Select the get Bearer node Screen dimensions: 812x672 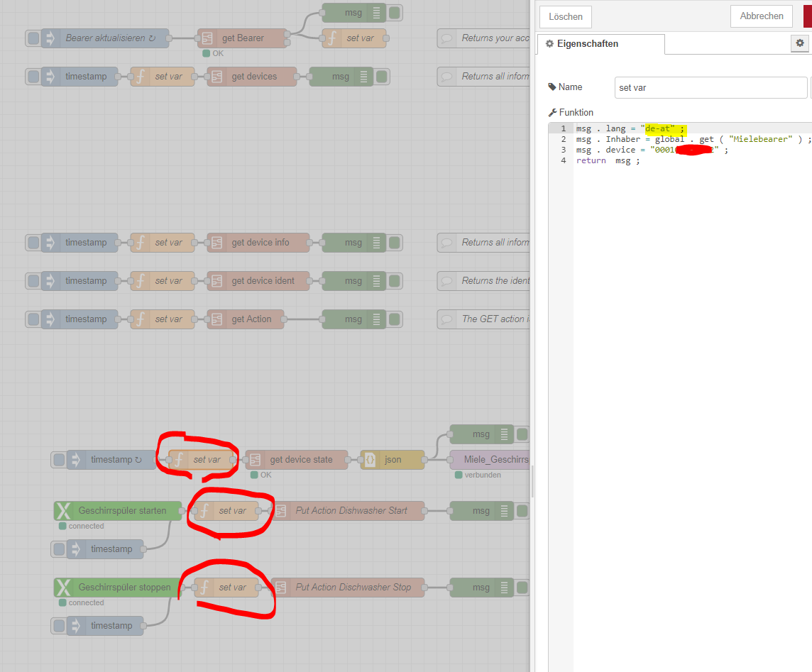242,38
